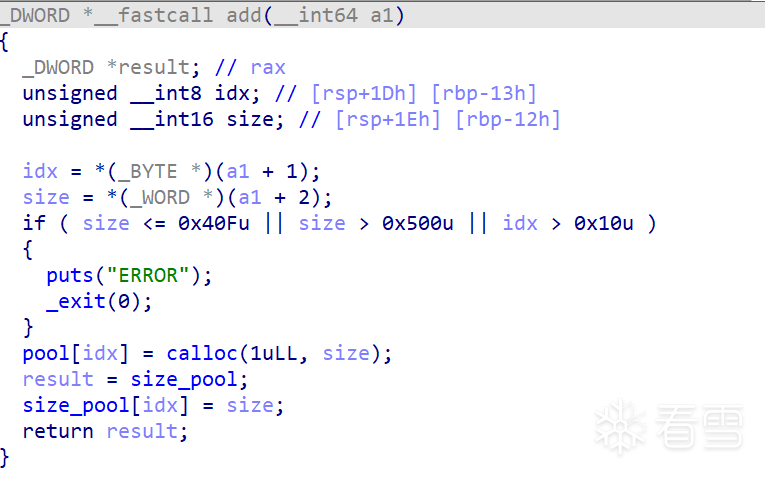Click the constant 0x500u in the if condition
This screenshot has height=479, width=765.
tap(418, 223)
